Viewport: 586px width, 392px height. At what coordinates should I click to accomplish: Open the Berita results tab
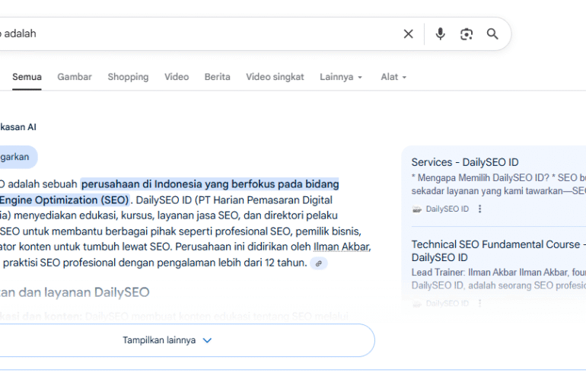coord(217,77)
